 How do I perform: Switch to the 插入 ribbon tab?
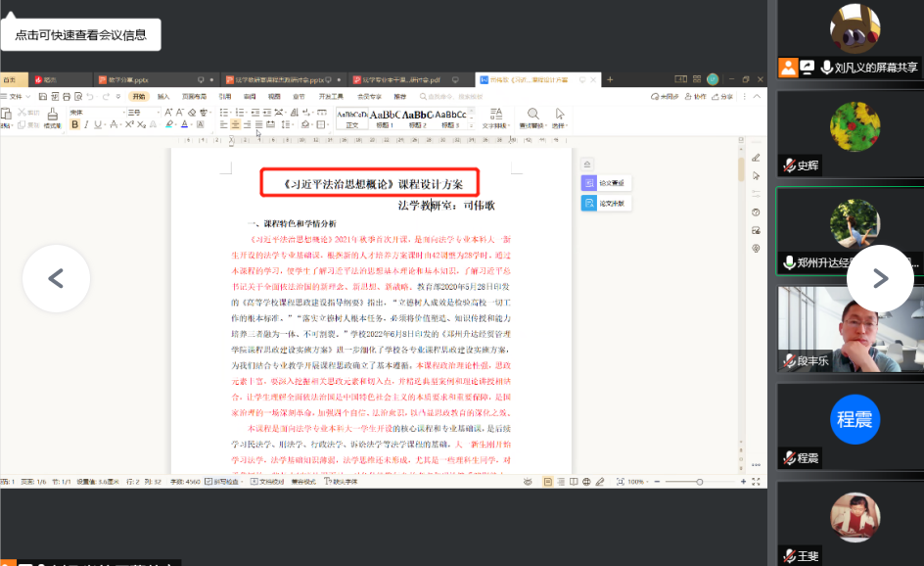(163, 97)
